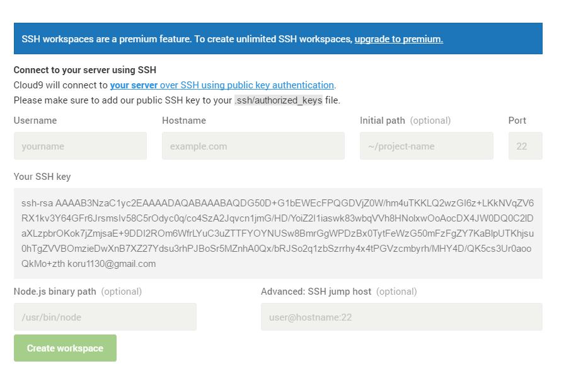Focus the Username input field
Screen dimensions: 588x378
[x=80, y=146]
